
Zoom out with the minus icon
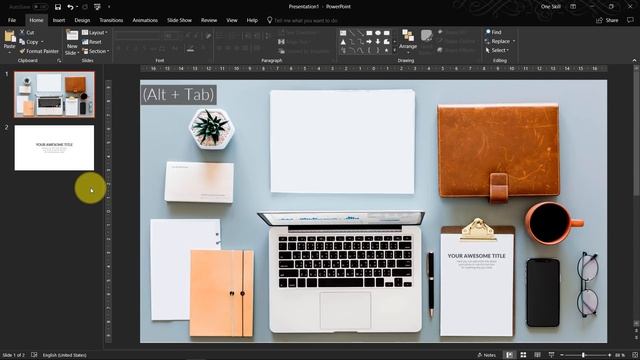click(562, 355)
